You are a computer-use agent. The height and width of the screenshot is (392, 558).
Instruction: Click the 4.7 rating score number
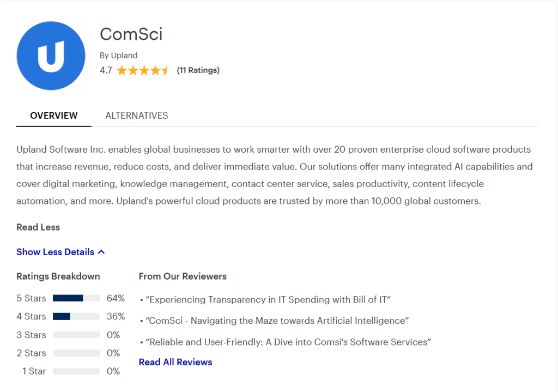[x=106, y=70]
